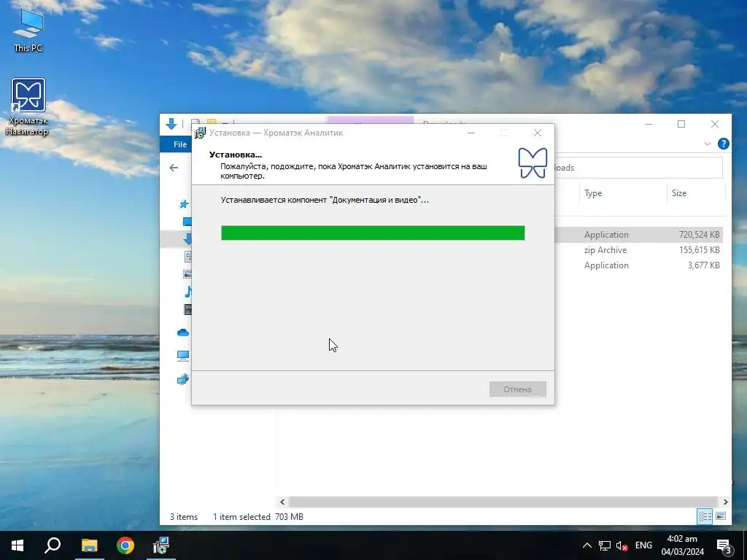Switch to installer app on taskbar
Screen dimensions: 747x560
(161, 545)
